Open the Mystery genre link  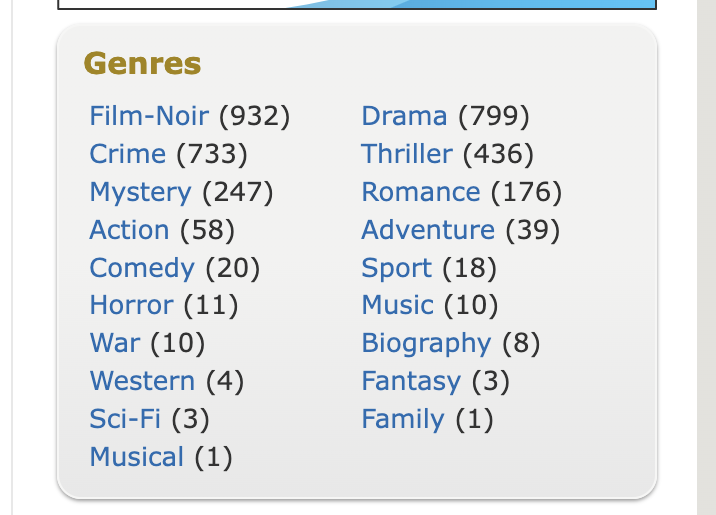tap(140, 192)
